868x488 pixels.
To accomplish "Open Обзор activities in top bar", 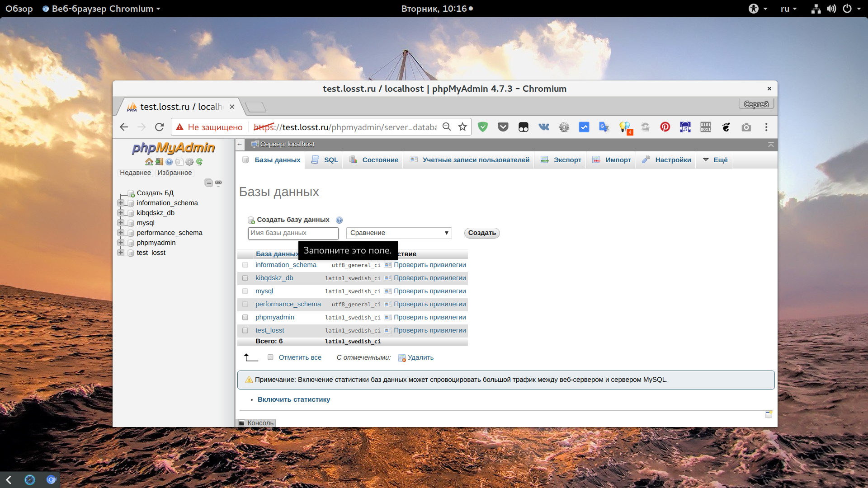I will [x=19, y=9].
